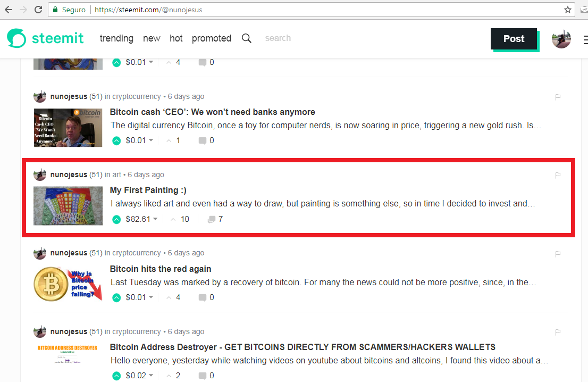Click the Post button
The height and width of the screenshot is (382, 588).
(514, 39)
